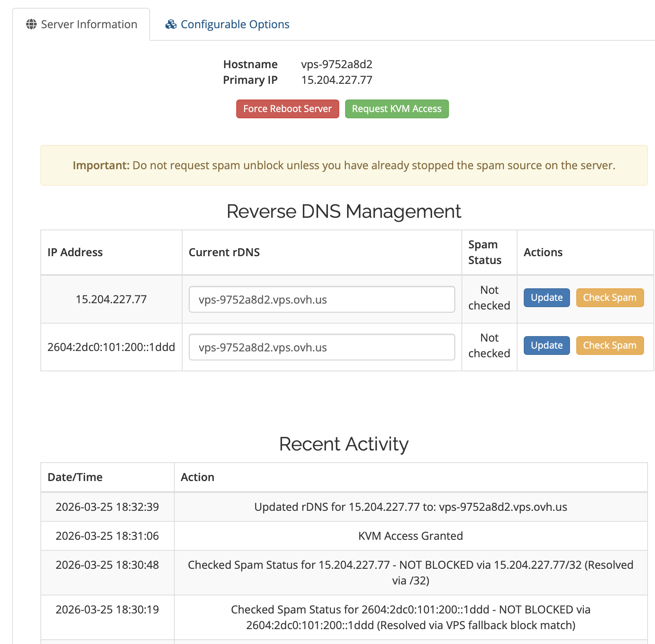Focus the rDNS field for the IPv6 address
655x644 pixels.
click(322, 347)
